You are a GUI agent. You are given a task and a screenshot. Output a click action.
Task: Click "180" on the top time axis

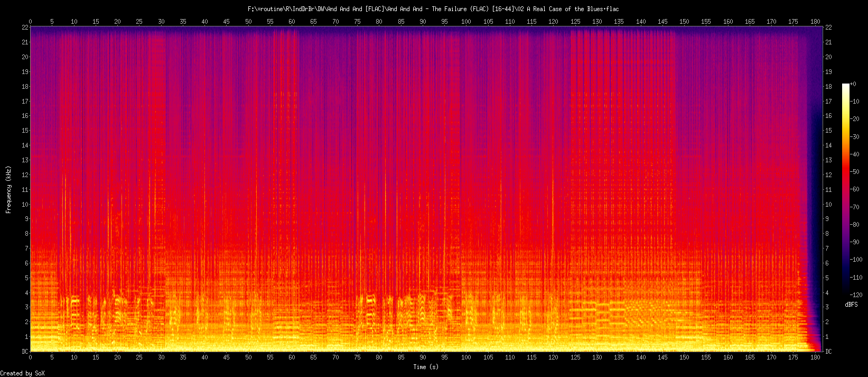point(815,22)
